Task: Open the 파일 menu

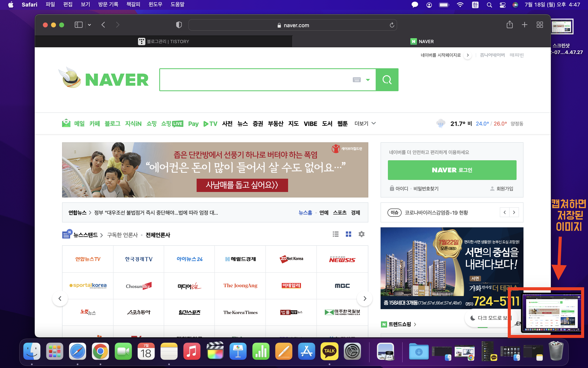Action: pos(50,5)
